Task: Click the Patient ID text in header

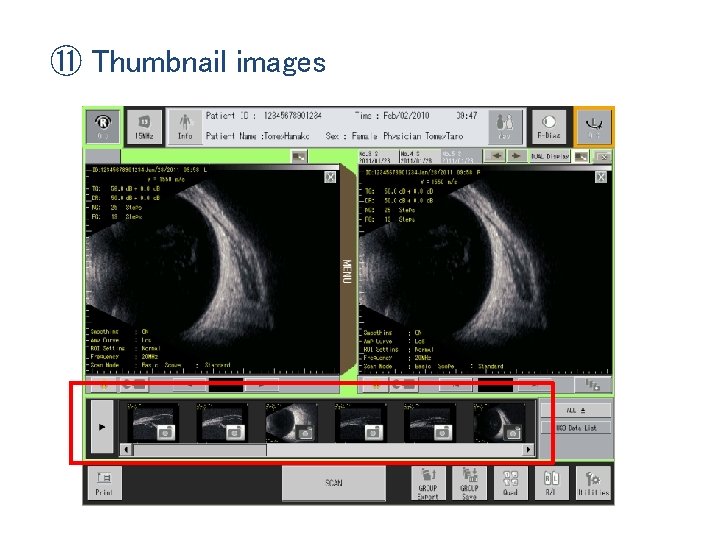Action: pos(263,116)
